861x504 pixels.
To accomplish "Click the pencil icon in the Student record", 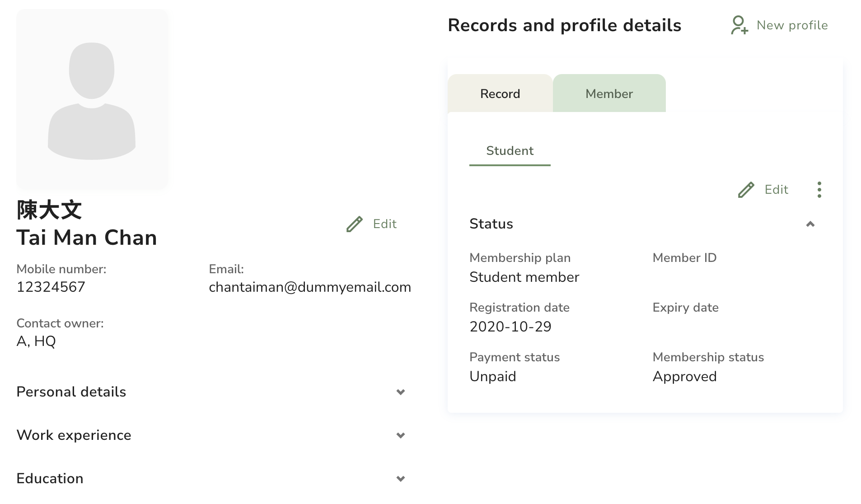I will point(745,190).
